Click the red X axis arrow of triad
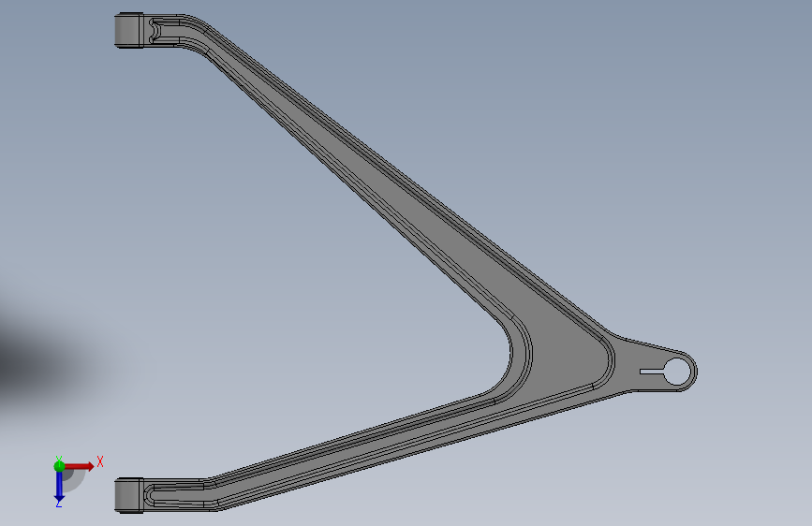This screenshot has width=812, height=526. click(80, 466)
